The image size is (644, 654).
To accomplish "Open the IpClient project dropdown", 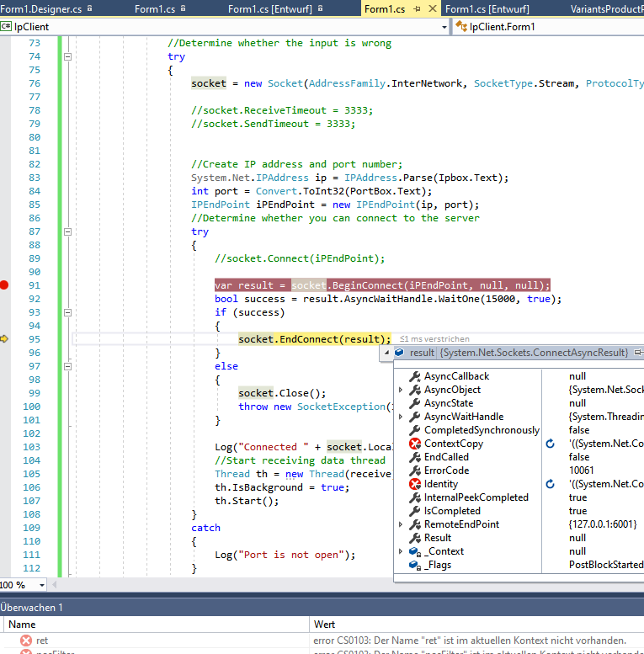I will pyautogui.click(x=444, y=27).
